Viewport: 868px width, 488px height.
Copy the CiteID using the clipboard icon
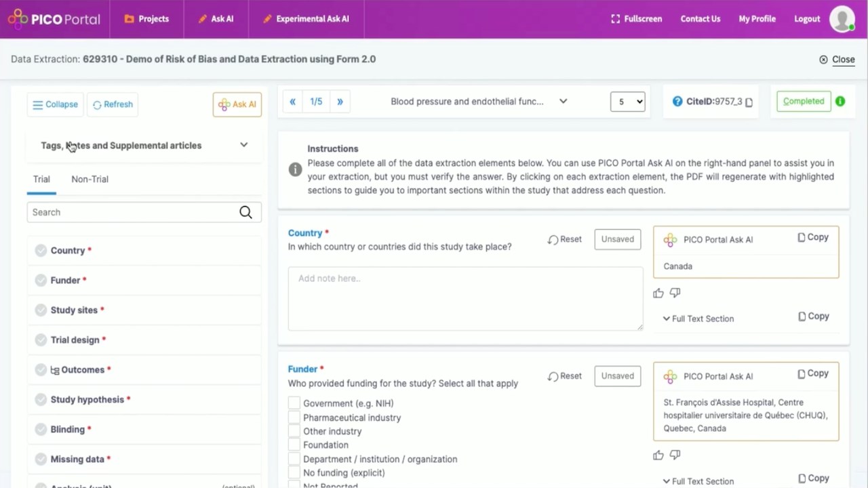[x=749, y=102]
